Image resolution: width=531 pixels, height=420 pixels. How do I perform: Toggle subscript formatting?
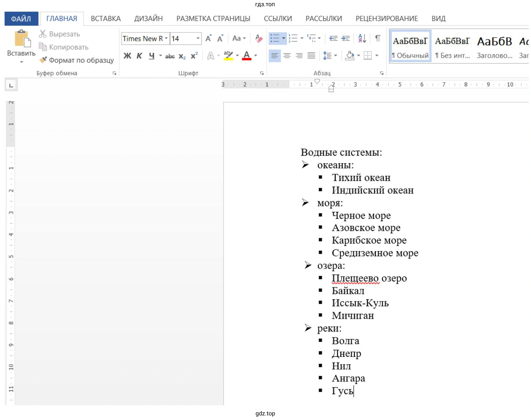(182, 56)
